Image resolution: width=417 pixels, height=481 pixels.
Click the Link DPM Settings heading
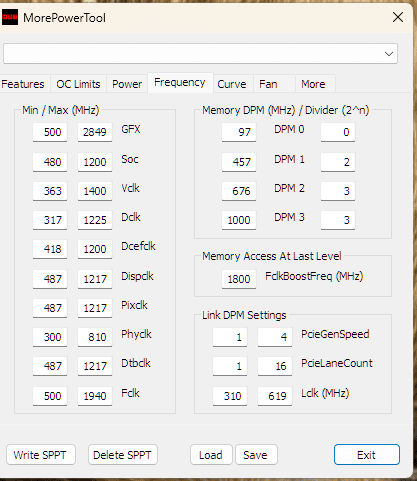[x=244, y=315]
